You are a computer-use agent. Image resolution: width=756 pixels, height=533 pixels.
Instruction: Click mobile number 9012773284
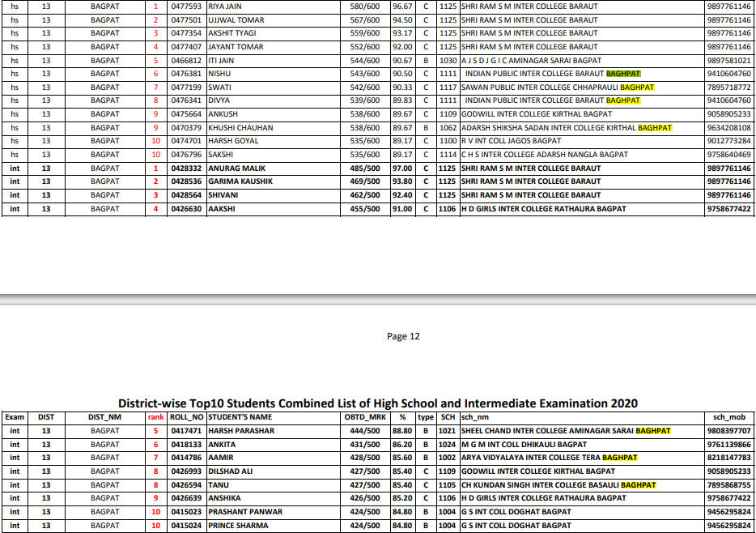point(728,141)
